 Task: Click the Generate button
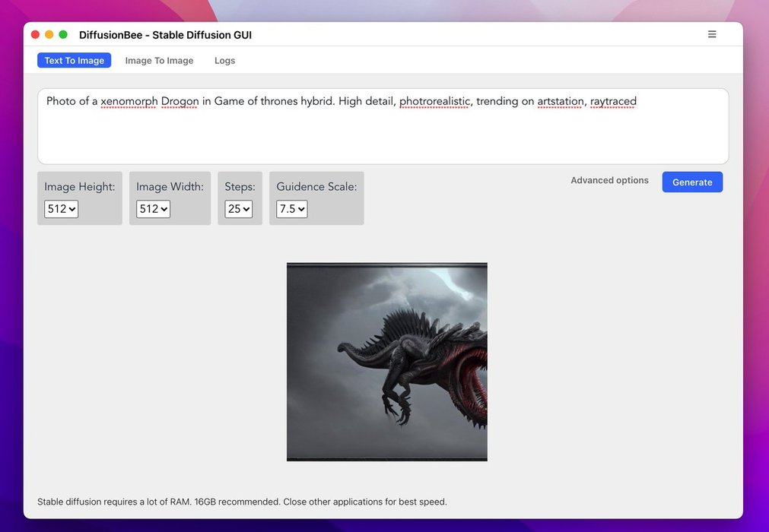point(691,182)
